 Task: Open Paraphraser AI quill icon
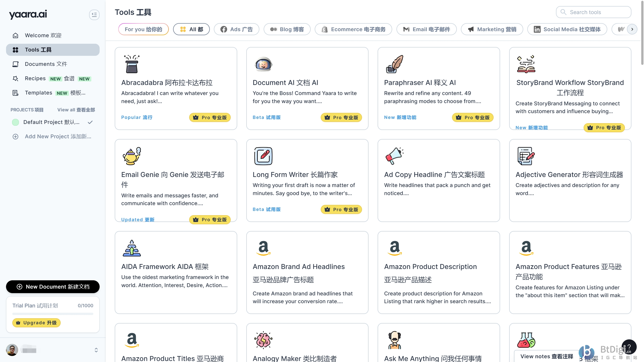(395, 64)
